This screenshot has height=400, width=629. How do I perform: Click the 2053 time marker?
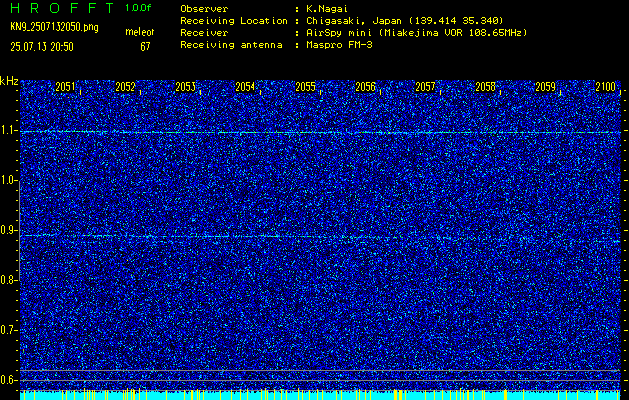[185, 87]
